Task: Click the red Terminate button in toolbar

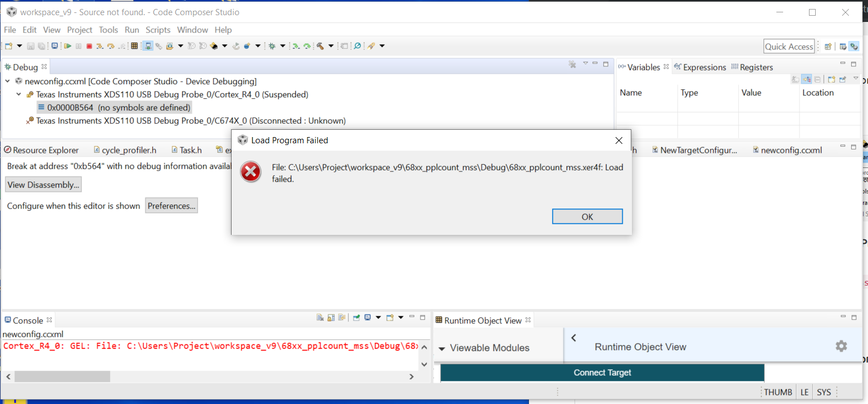Action: (89, 46)
